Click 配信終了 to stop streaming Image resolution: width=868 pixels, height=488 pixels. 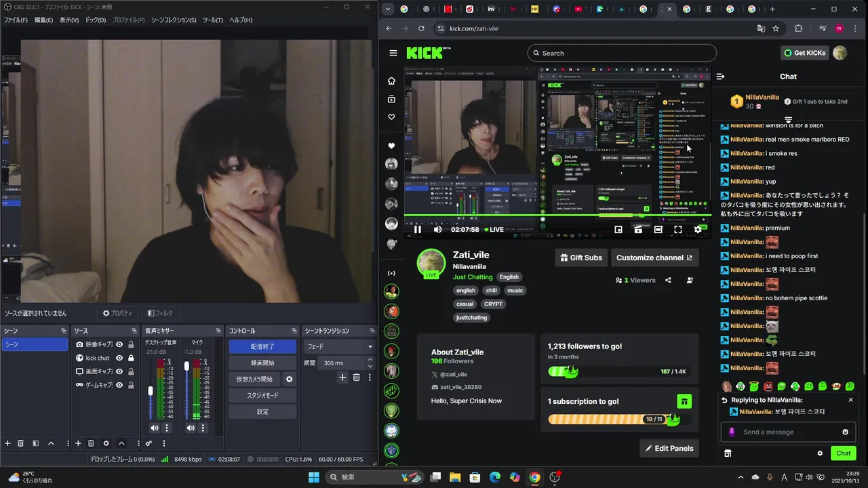pos(262,346)
